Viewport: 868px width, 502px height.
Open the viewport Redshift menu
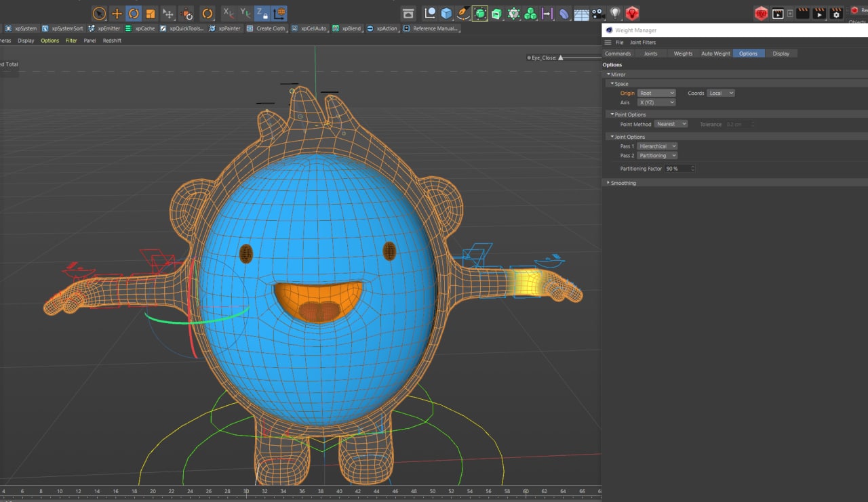coord(112,41)
